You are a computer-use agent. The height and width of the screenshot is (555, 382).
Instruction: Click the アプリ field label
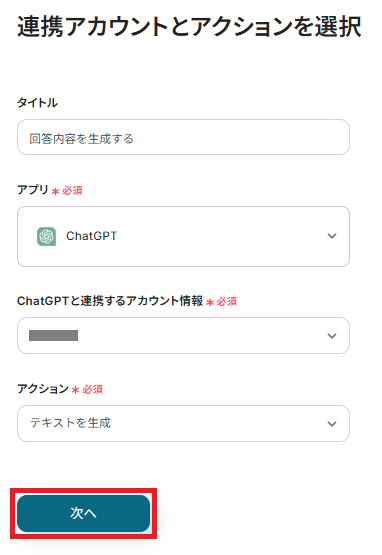coord(33,190)
